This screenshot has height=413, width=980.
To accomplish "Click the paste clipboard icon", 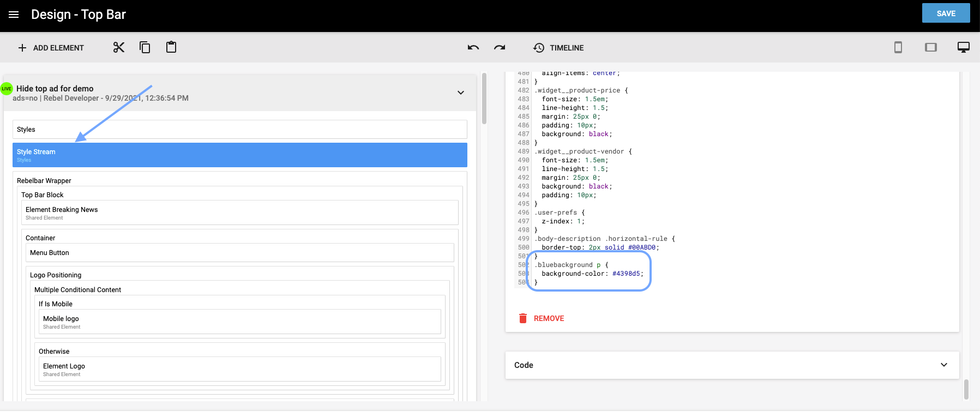I will pos(171,48).
